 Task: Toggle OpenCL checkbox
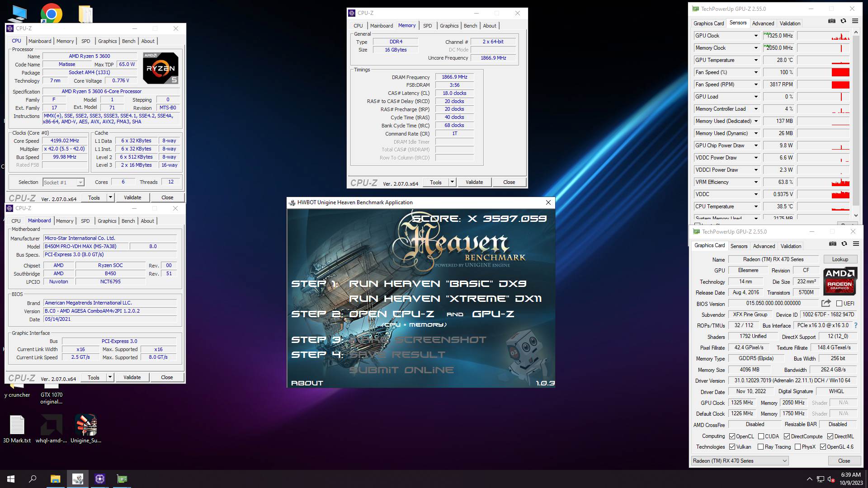[x=732, y=436]
